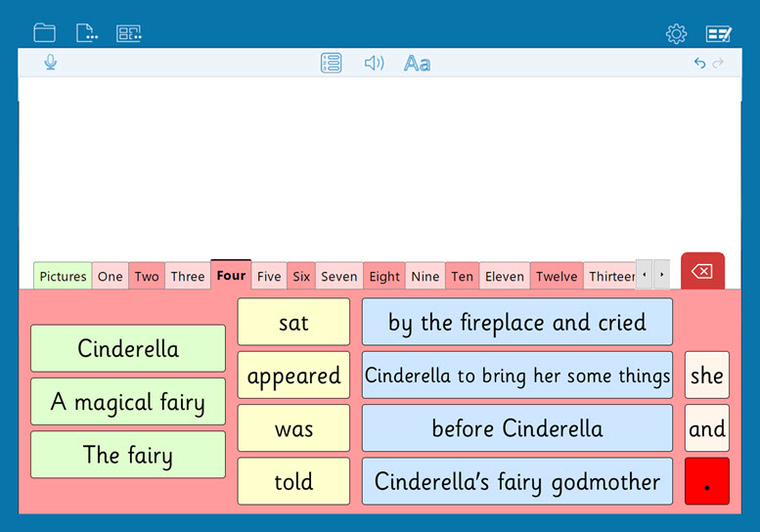Activate the microphone recording icon
The image size is (760, 532).
pos(50,63)
